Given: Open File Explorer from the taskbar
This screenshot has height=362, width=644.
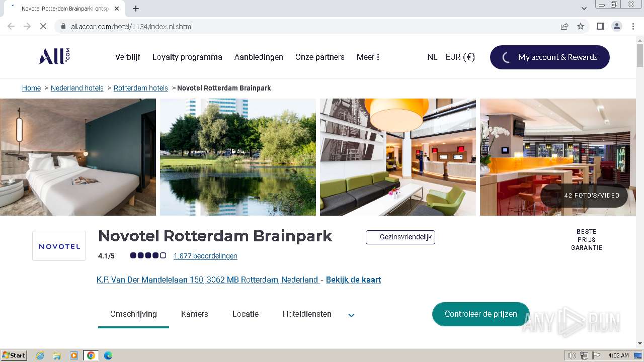Looking at the screenshot, I should tap(57, 355).
